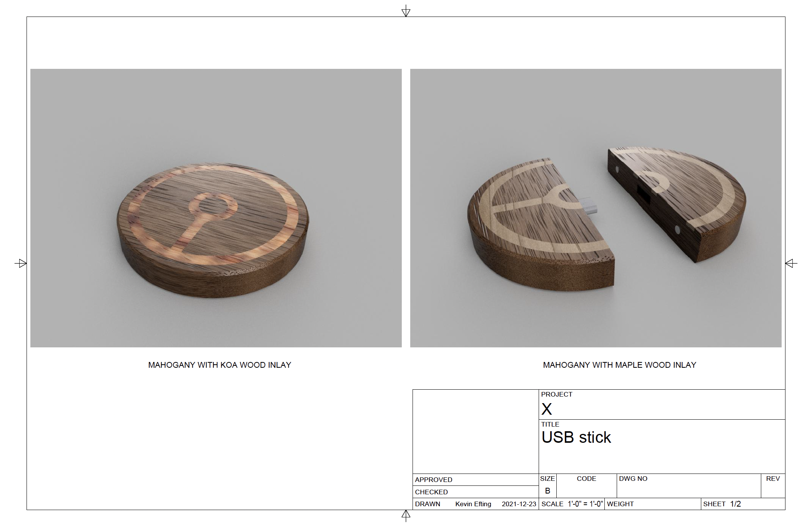
Task: Click the 'MAHOGANY WITH MAPLE WOOD INLAY' caption
Action: (x=619, y=365)
